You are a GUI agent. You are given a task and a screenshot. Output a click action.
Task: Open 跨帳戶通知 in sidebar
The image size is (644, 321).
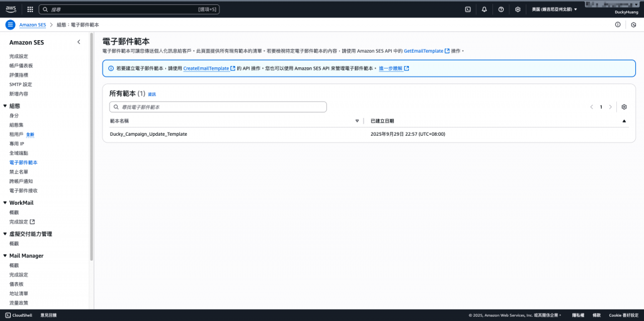click(21, 181)
